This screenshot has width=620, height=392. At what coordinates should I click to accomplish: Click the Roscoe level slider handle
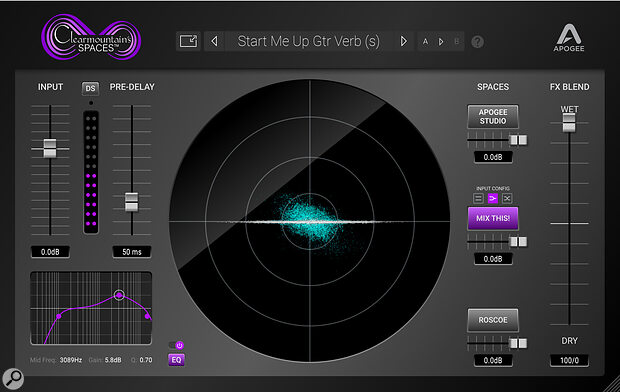click(518, 343)
